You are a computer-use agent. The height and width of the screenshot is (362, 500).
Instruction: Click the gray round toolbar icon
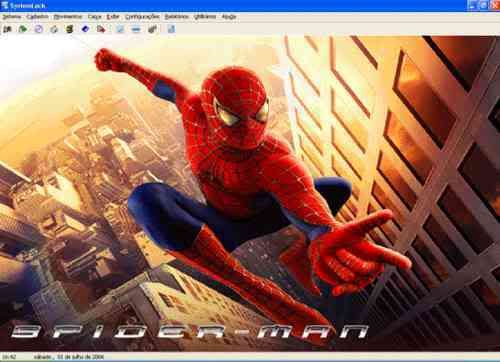pos(54,29)
